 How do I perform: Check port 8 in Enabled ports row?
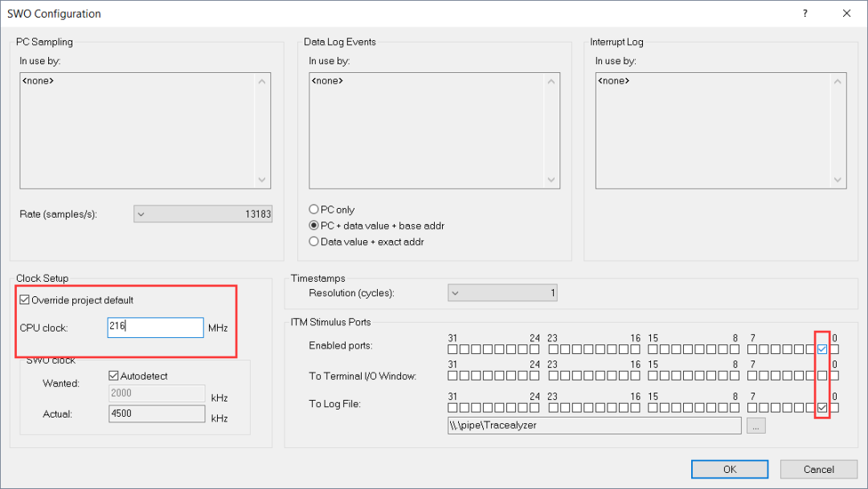(x=735, y=349)
